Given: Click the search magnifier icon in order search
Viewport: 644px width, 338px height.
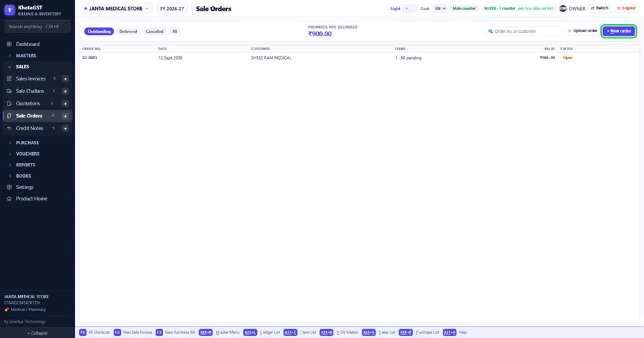Looking at the screenshot, I should pyautogui.click(x=490, y=32).
